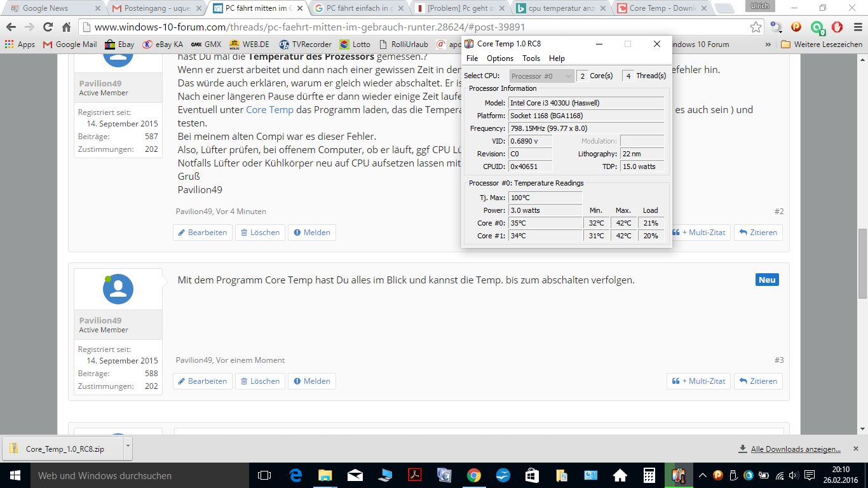Click the Ulrich profile button in Chrome
868x488 pixels.
759,6
